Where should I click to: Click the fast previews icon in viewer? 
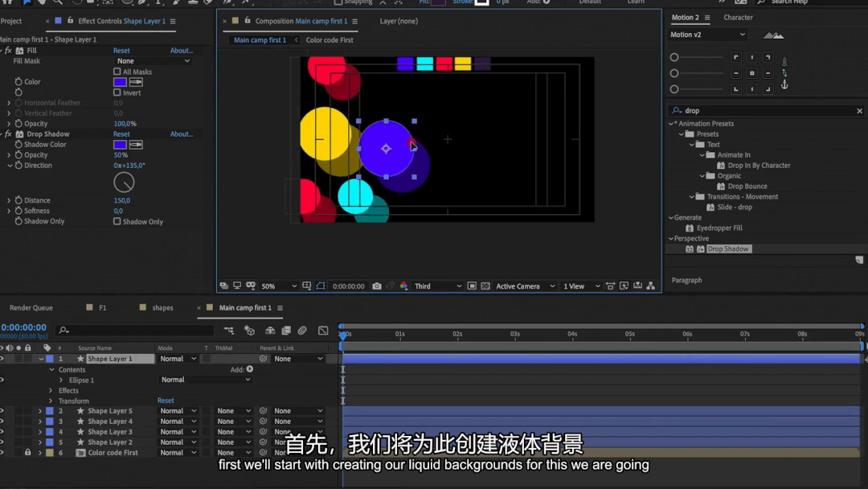point(624,286)
